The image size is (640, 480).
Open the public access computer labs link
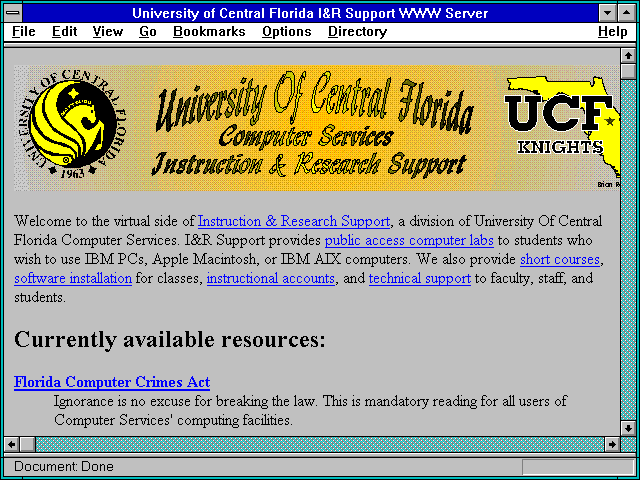pyautogui.click(x=409, y=240)
